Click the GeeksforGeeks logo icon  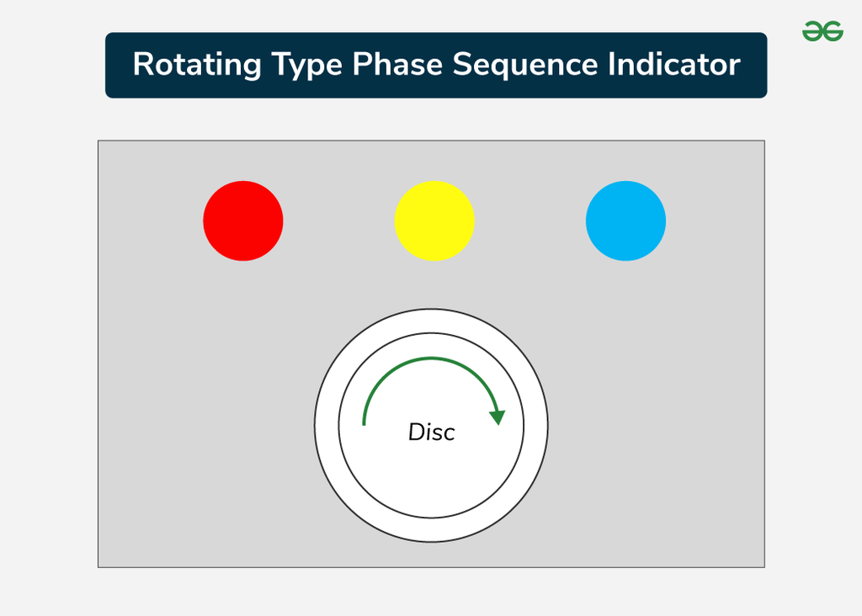click(x=822, y=32)
